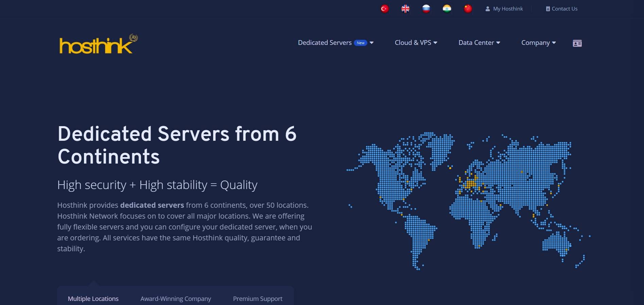Switch to Award-Winning Company tab

(x=176, y=299)
